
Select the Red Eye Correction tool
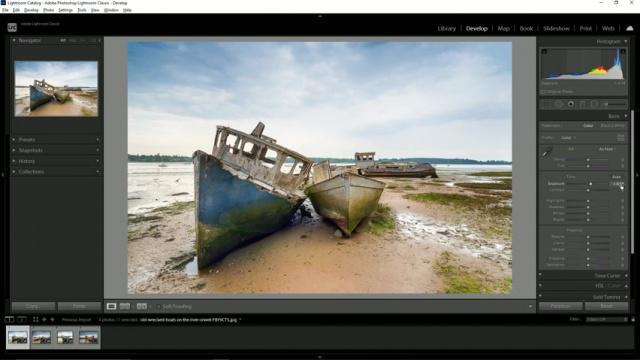tap(571, 104)
